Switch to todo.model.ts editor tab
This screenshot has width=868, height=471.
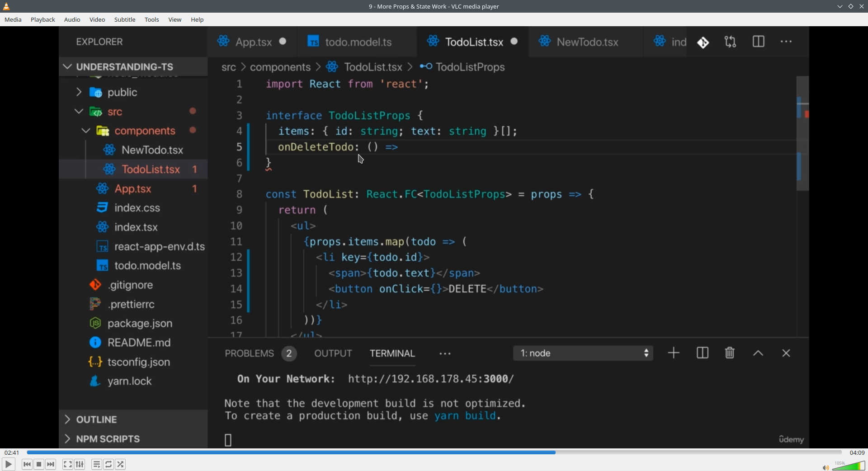click(x=357, y=42)
